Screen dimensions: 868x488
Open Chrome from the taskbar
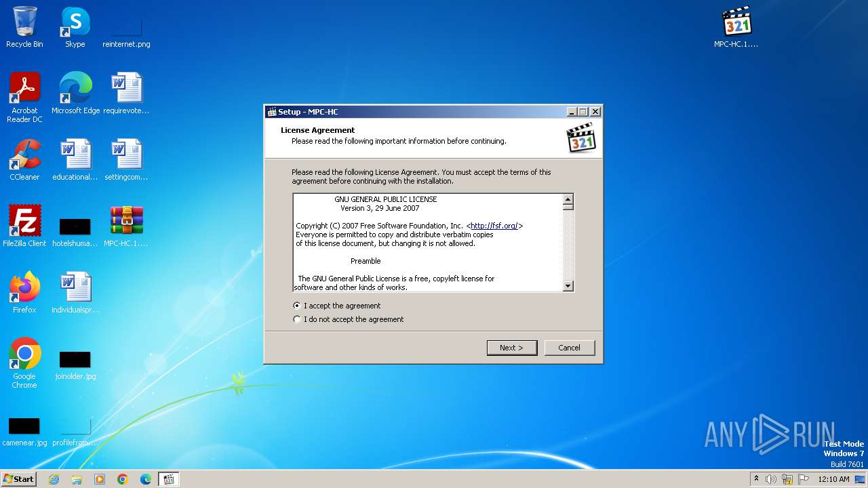pyautogui.click(x=123, y=479)
